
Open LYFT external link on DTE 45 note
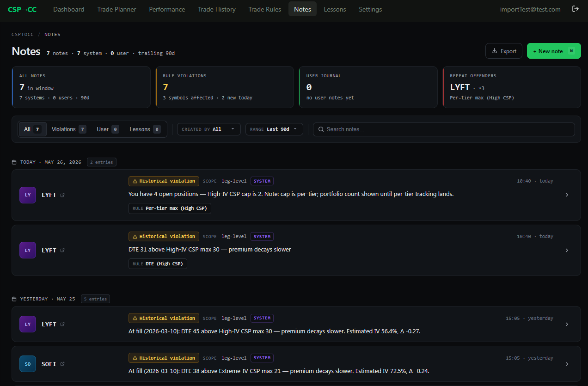62,325
